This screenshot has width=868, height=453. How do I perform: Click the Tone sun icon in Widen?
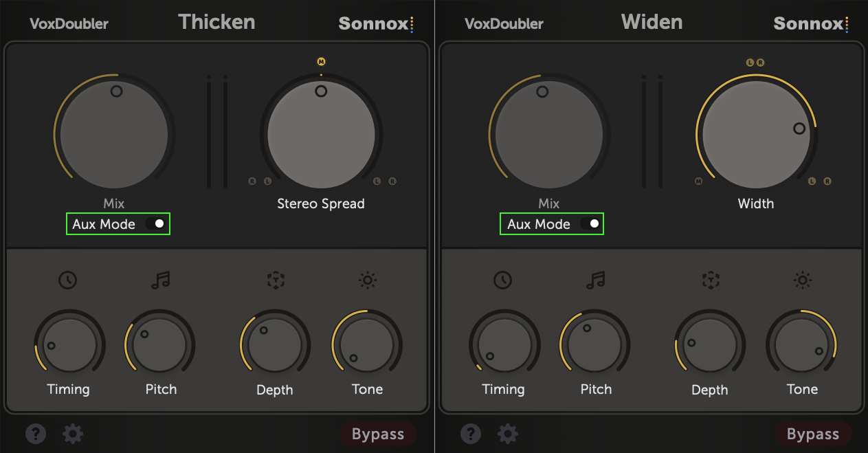tap(803, 280)
